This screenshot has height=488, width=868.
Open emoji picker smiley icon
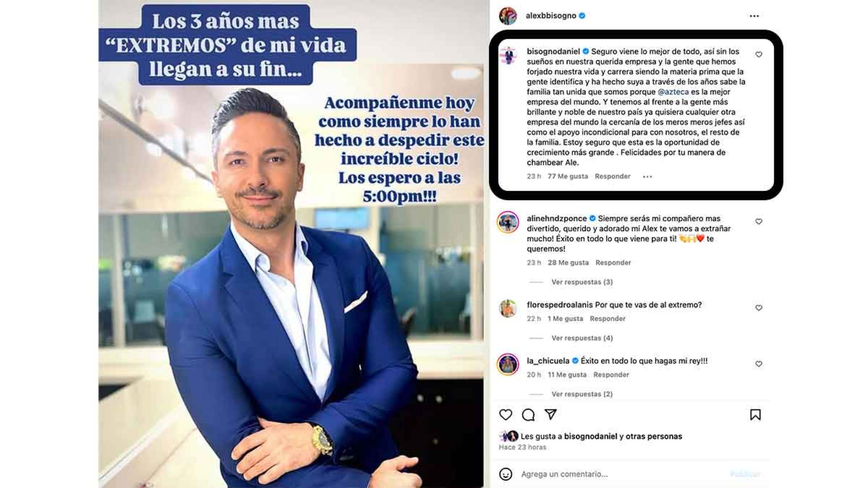point(506,474)
